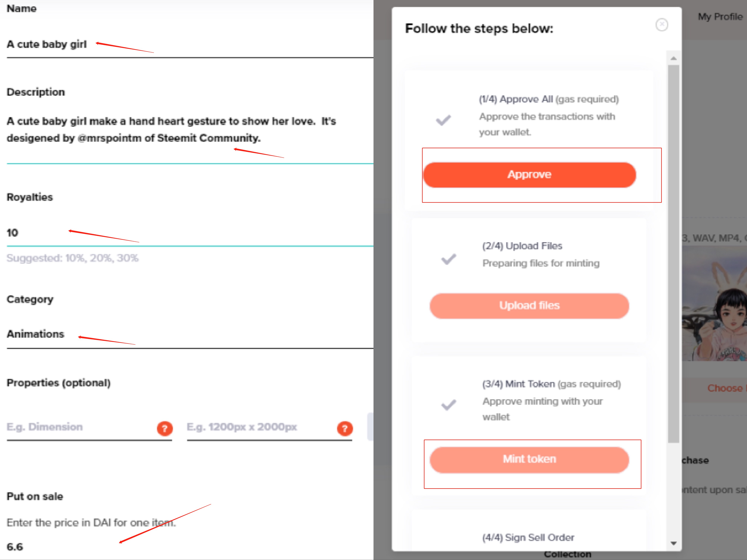Click the dialog's vertical scrollbar thumb
This screenshot has height=560, width=747.
coord(673,253)
